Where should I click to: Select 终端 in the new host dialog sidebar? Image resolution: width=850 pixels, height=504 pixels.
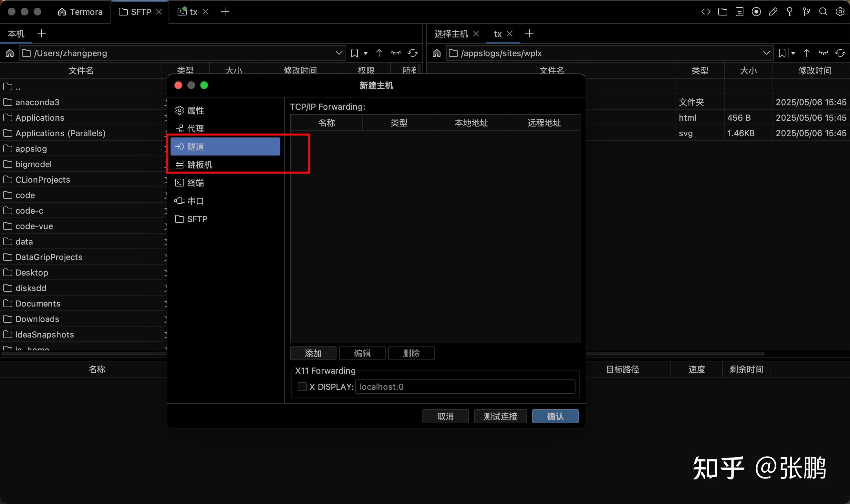coord(195,183)
